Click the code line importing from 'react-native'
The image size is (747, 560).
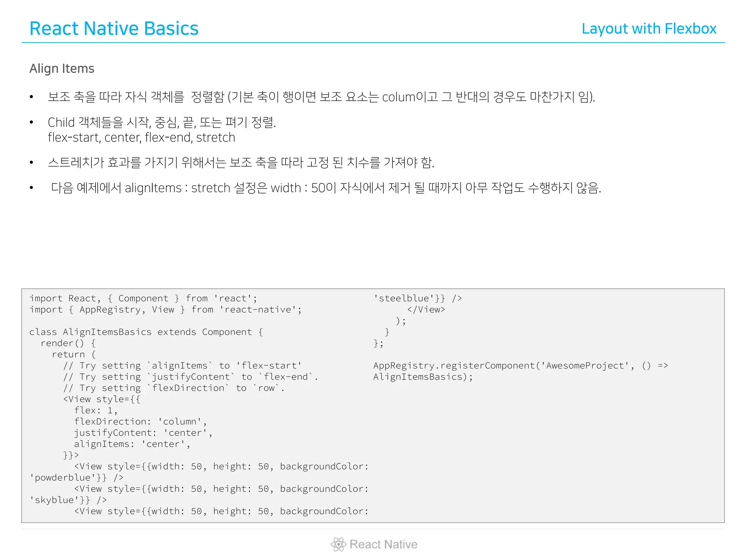tap(166, 310)
